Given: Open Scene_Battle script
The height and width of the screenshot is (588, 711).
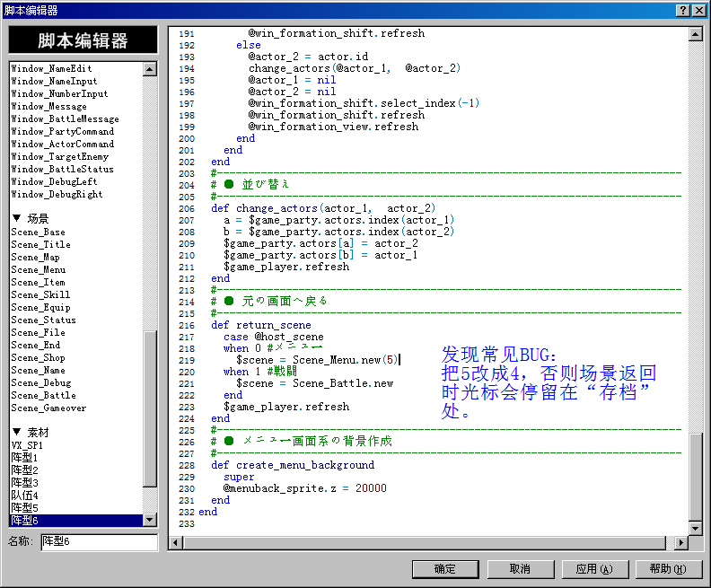Looking at the screenshot, I should coord(43,396).
